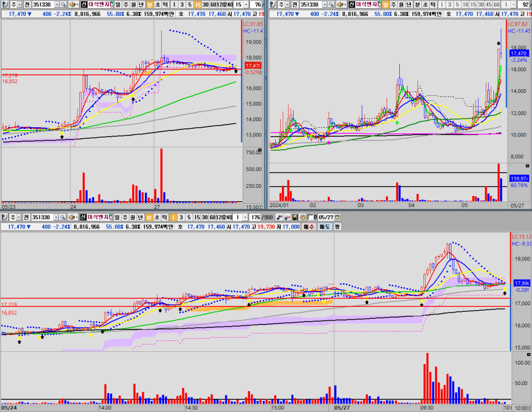This screenshot has height=412, width=532.
Task: Select 5-minute interval in the top-left chart
Action: point(189,4)
